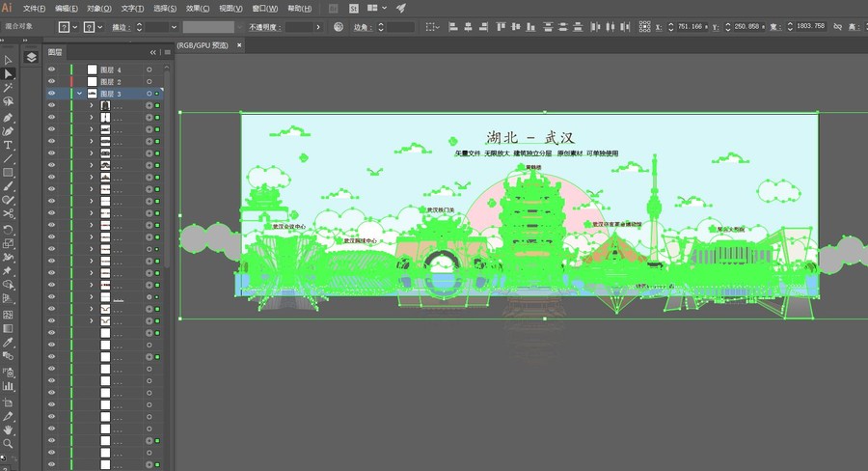The width and height of the screenshot is (868, 471).
Task: Close the (RGB/GPU 预览) document tab
Action: 239,45
